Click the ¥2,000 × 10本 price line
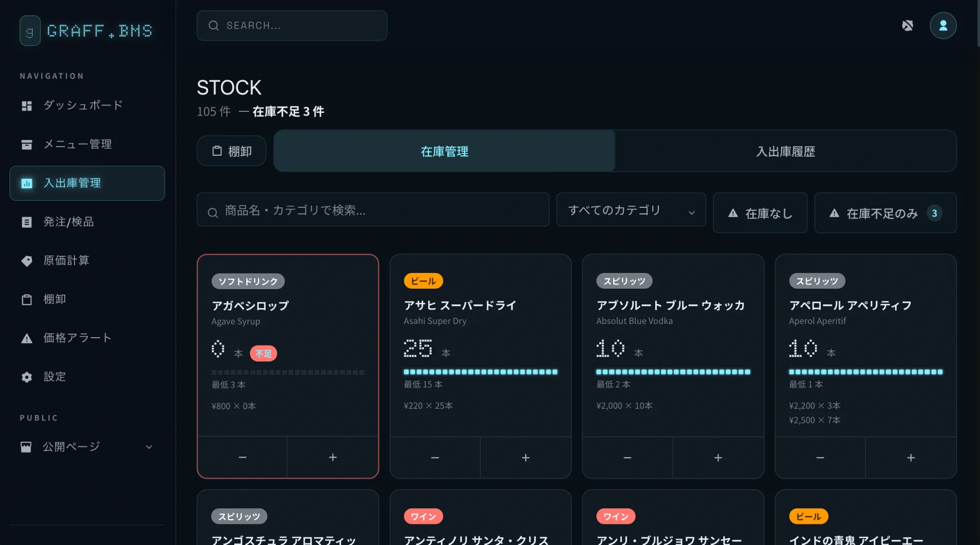The height and width of the screenshot is (545, 980). [x=624, y=406]
